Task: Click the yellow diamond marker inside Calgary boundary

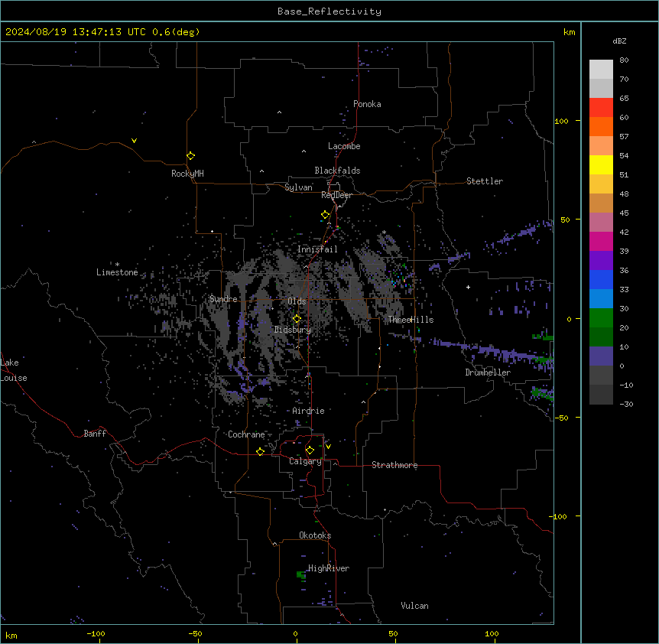Action: [x=310, y=450]
